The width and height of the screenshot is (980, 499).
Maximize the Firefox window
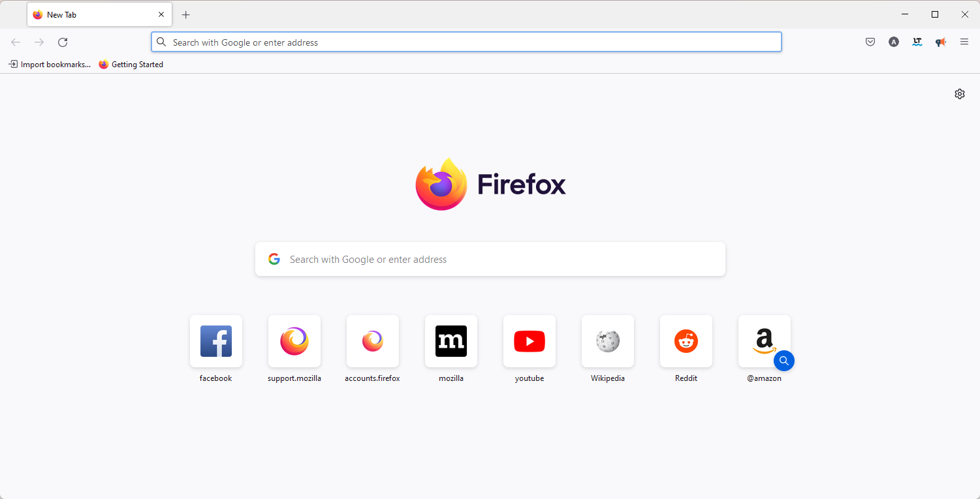coord(935,14)
